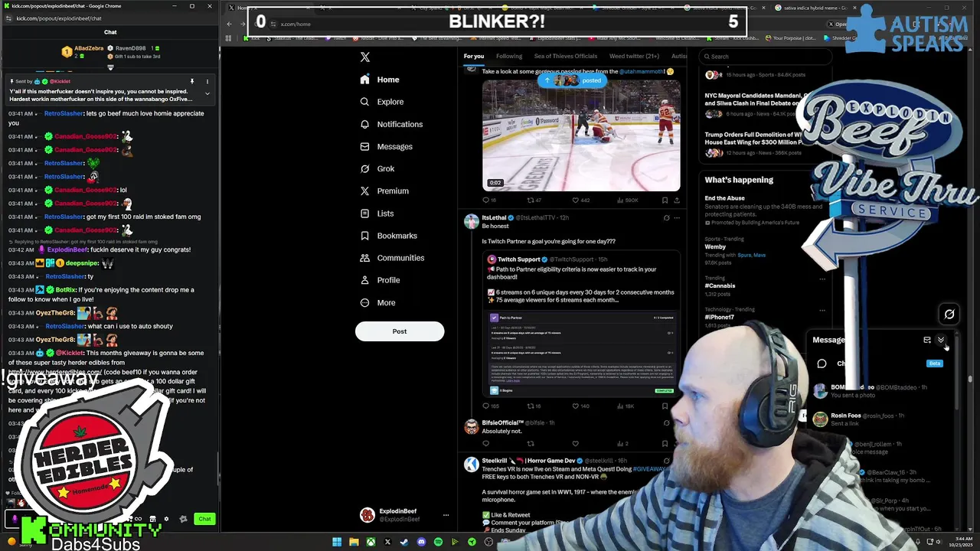Open Discord on the taskbar

pyautogui.click(x=421, y=542)
